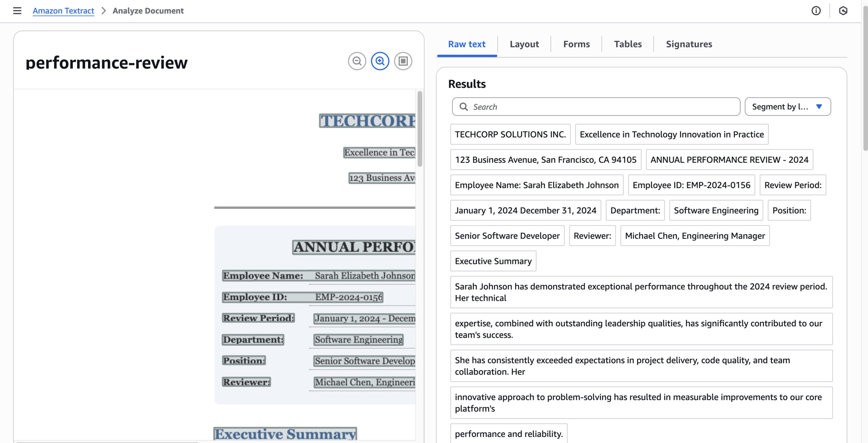Click the fit-to-screen document icon
868x443 pixels.
tap(403, 61)
